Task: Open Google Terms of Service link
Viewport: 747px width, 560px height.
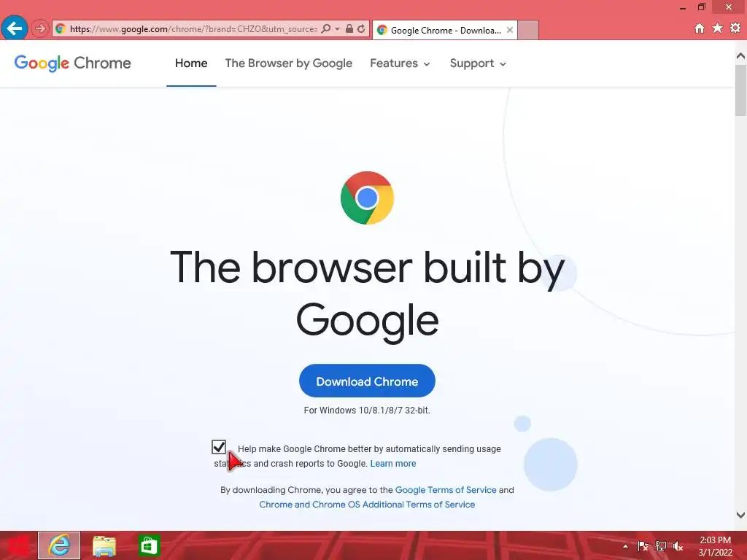Action: 446,490
